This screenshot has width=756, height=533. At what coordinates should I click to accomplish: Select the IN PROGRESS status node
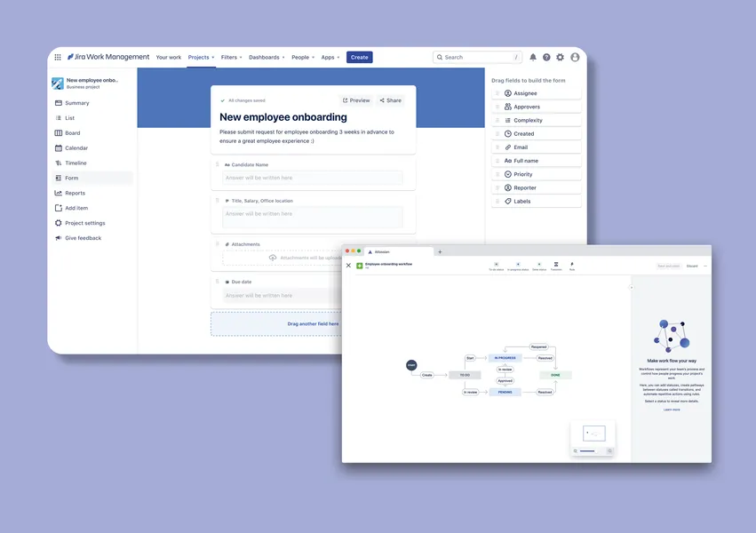tap(505, 358)
